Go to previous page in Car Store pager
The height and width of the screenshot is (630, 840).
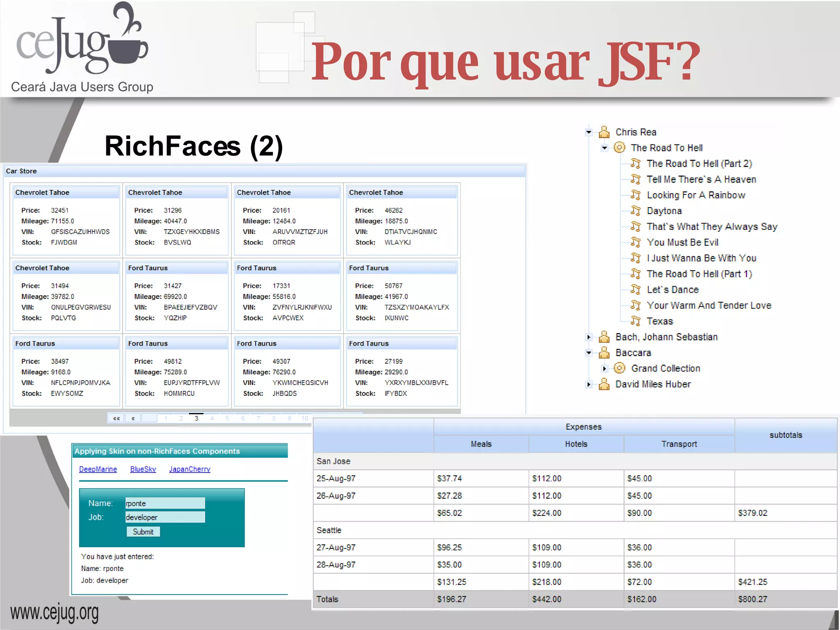click(133, 418)
